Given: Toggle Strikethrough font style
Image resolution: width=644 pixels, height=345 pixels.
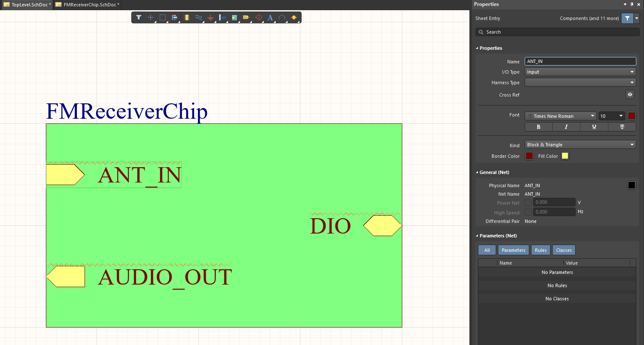Looking at the screenshot, I should pos(622,127).
